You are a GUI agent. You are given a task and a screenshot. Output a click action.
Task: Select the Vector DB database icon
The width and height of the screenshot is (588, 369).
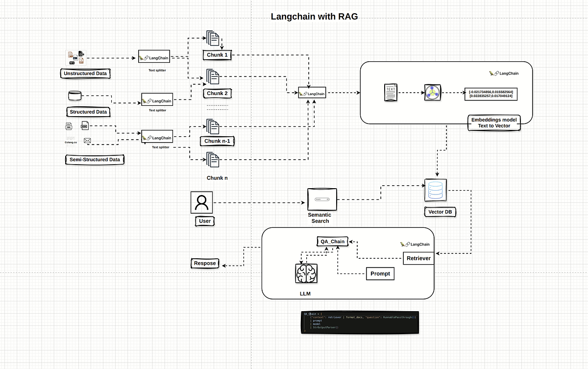[x=436, y=190]
